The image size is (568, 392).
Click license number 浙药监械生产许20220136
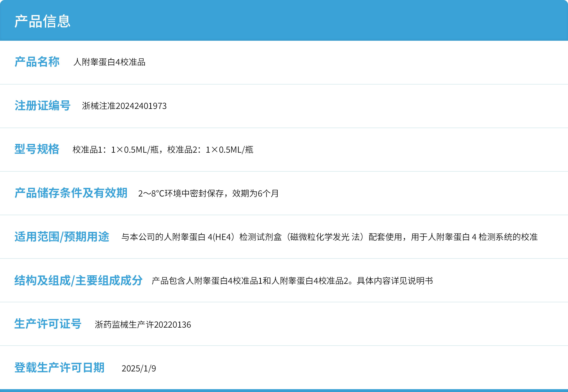[x=143, y=325]
